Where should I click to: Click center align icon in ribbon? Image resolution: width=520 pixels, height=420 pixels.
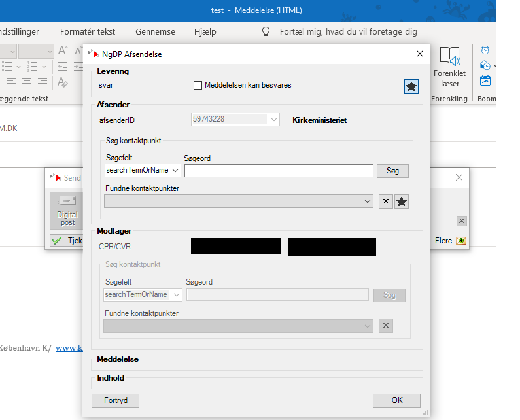[x=27, y=82]
